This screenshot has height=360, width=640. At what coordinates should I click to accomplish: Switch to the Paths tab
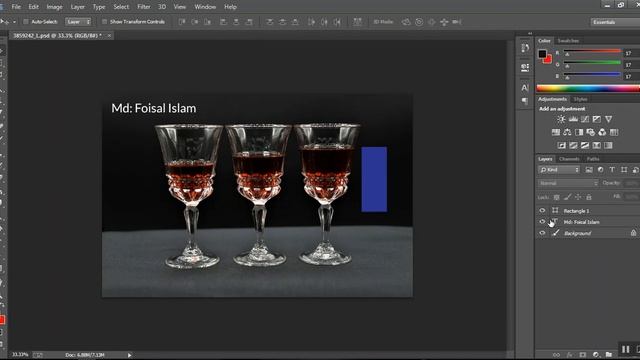593,159
